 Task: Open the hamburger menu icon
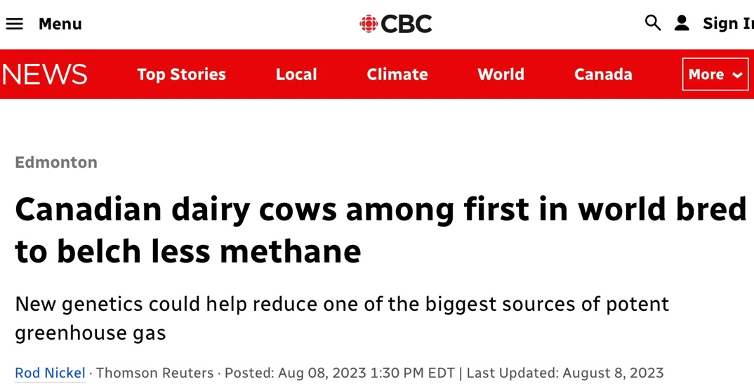14,24
